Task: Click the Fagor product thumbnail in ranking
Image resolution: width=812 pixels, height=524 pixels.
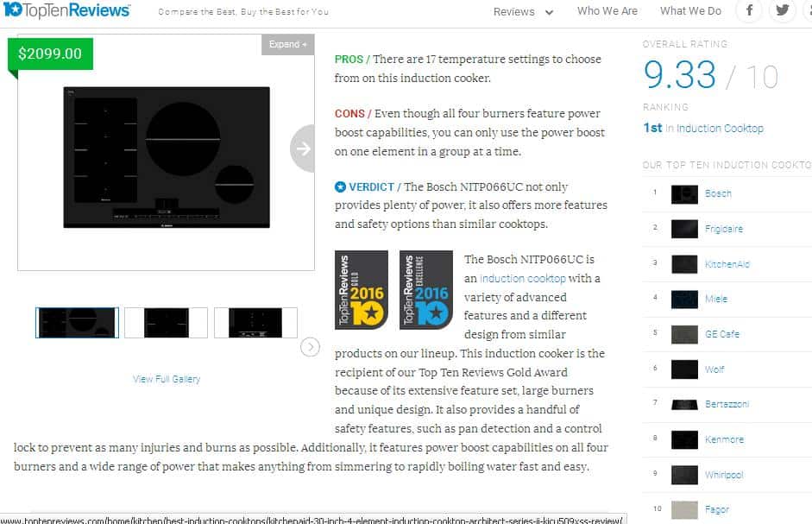Action: (684, 510)
